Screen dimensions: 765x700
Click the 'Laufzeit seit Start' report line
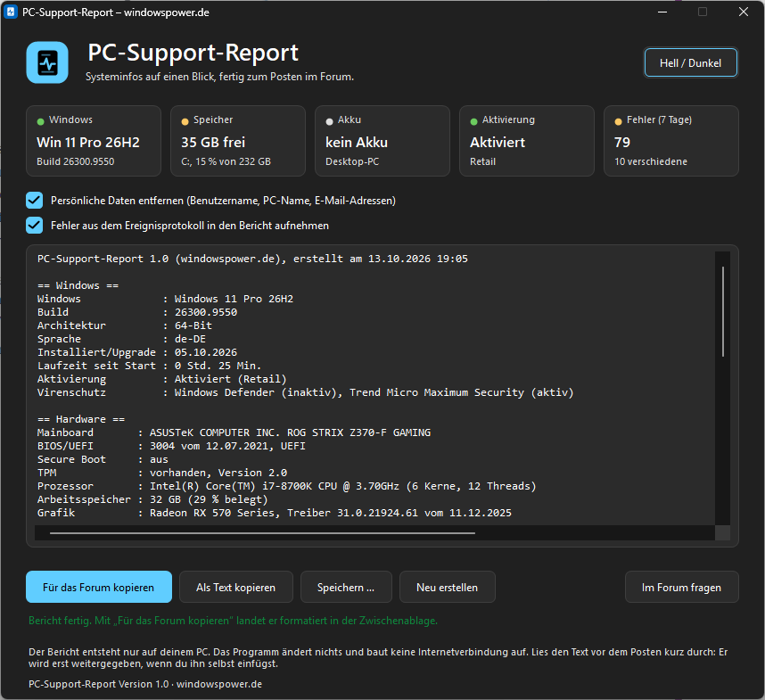point(149,366)
